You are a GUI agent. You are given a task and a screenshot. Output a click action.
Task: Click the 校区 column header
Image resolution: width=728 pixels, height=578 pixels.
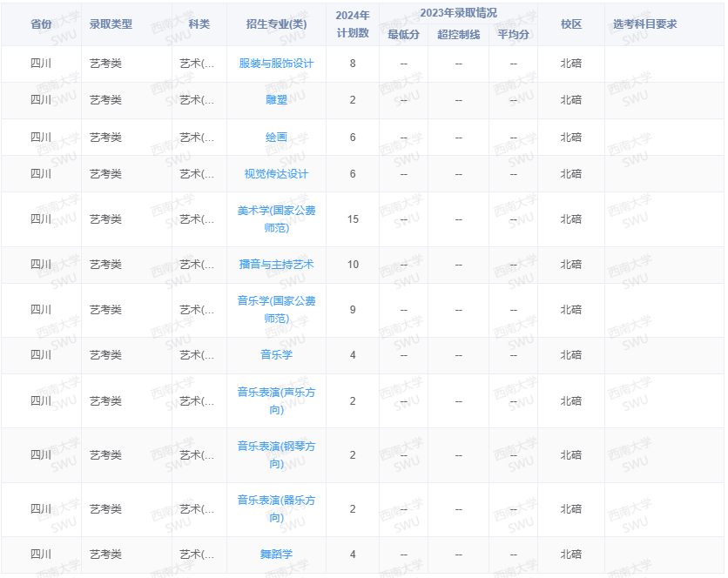click(x=570, y=24)
